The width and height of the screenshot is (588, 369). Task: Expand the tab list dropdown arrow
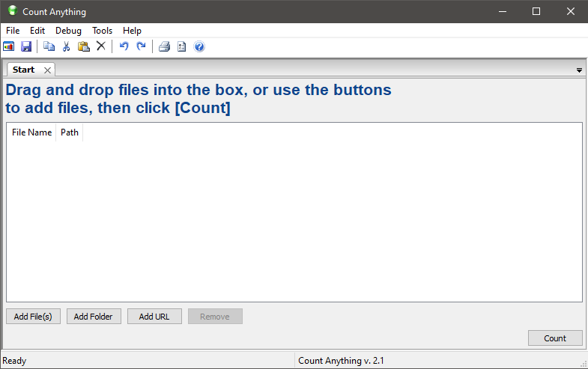pyautogui.click(x=579, y=70)
